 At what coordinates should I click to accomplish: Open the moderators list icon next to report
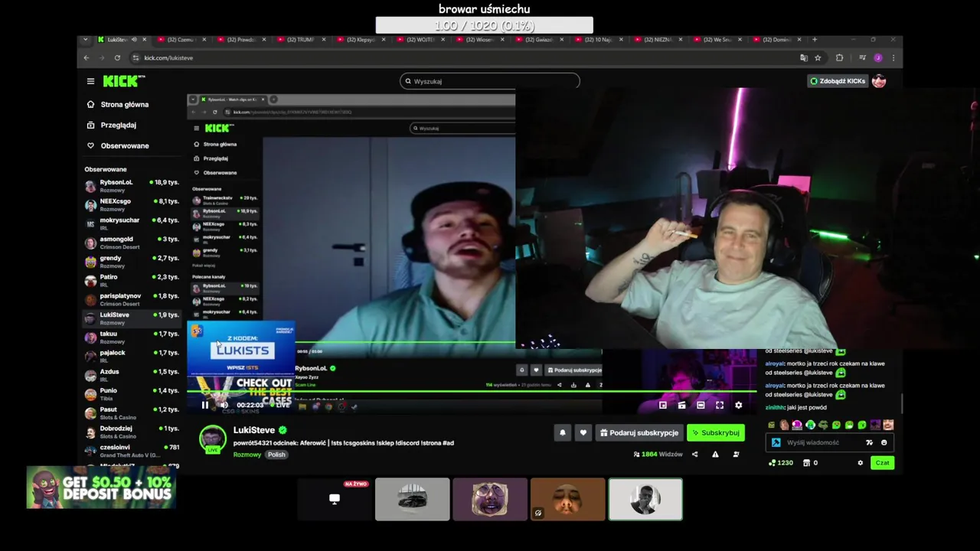736,454
